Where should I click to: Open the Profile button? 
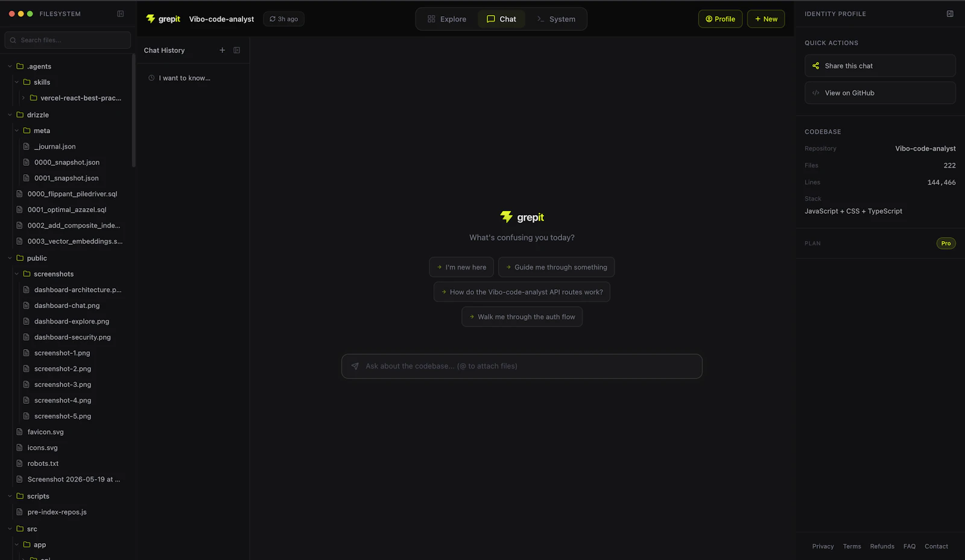pyautogui.click(x=720, y=19)
